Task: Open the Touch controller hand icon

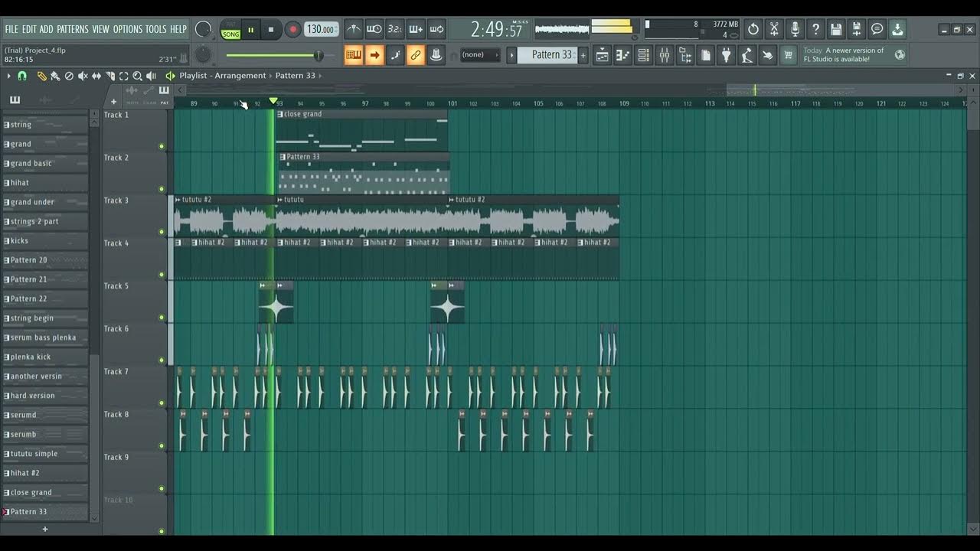Action: coord(768,55)
